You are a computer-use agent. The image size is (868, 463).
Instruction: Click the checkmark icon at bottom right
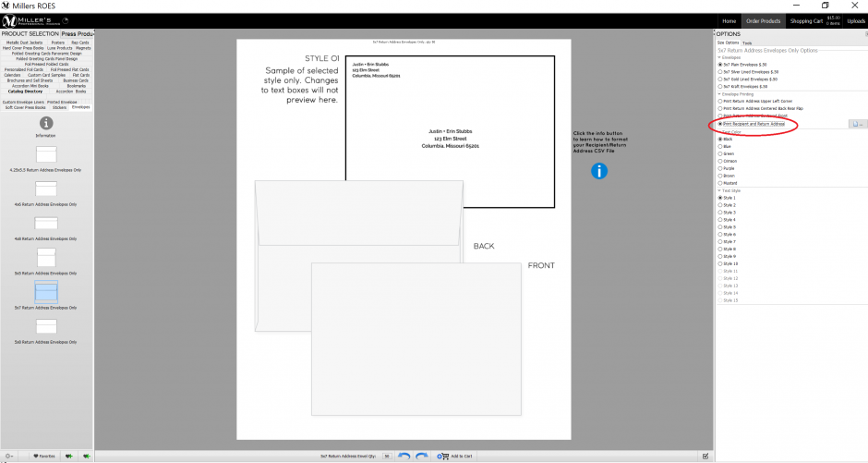pyautogui.click(x=705, y=457)
